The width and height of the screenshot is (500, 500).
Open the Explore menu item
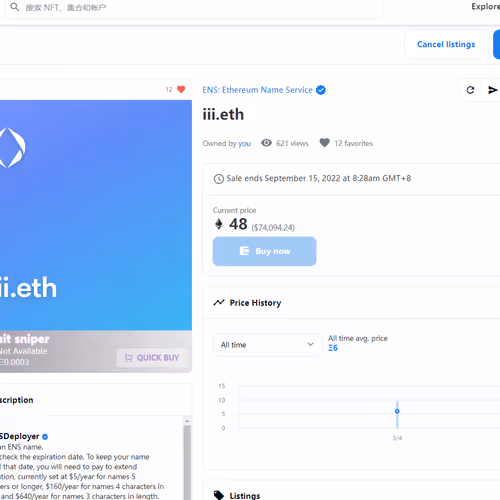[485, 7]
